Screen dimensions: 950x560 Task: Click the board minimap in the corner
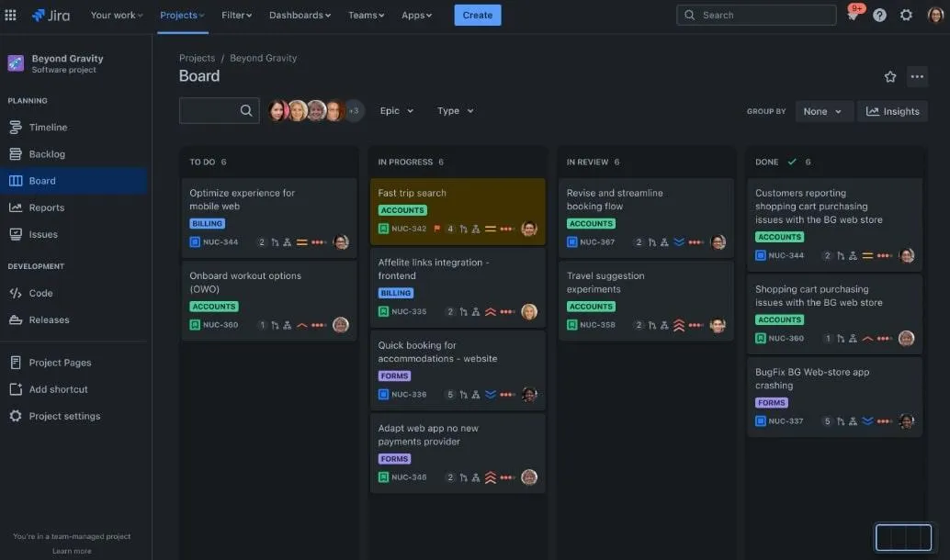(903, 537)
